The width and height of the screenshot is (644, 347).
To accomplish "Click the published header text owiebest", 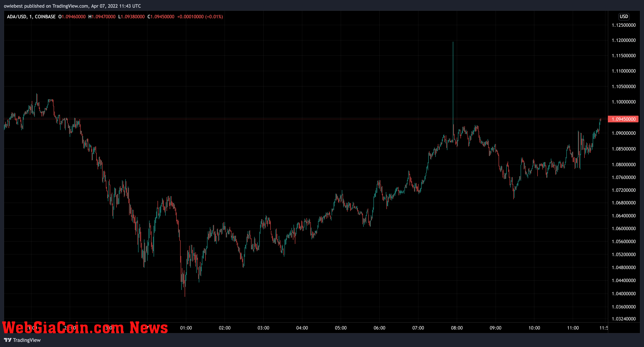I will click(14, 6).
